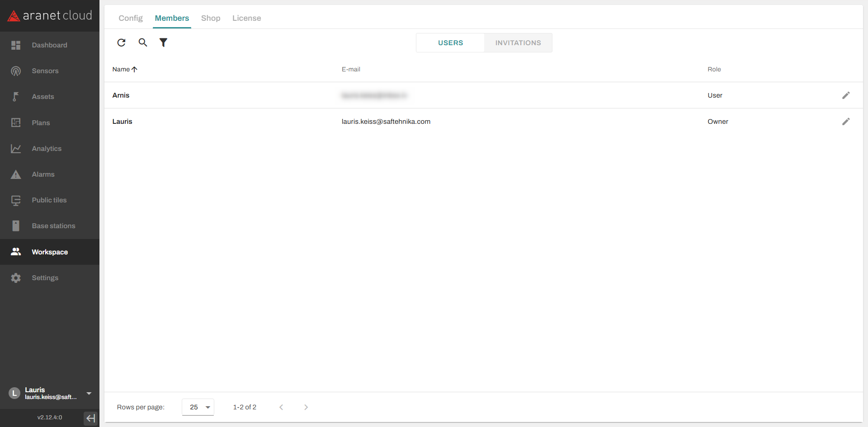This screenshot has width=868, height=427.
Task: Click the refresh icon in members toolbar
Action: 121,42
